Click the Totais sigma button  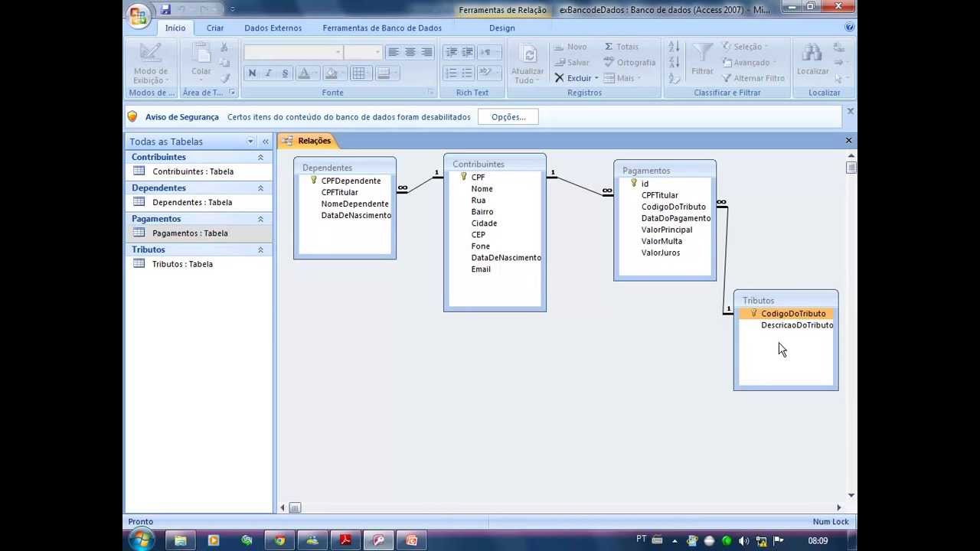[621, 47]
